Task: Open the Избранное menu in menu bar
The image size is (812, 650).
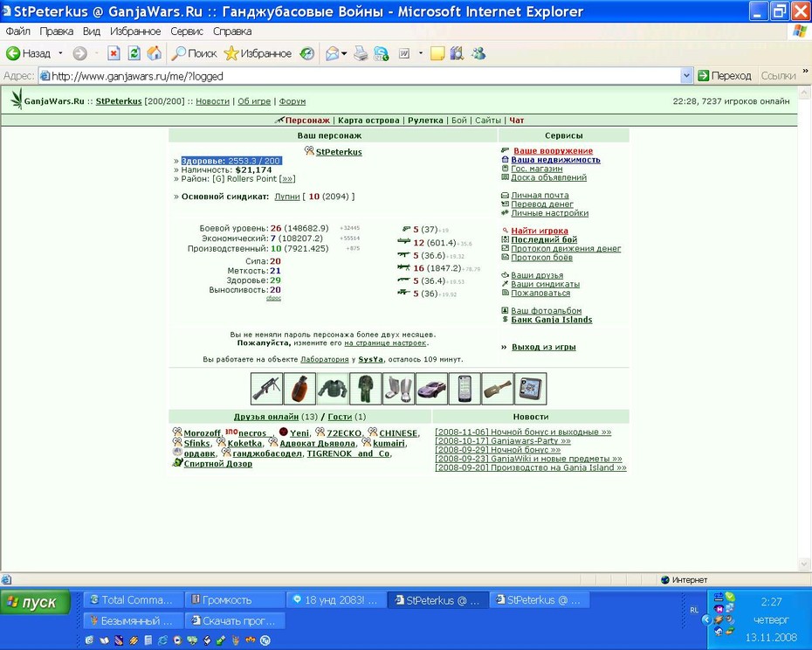Action: pos(135,31)
